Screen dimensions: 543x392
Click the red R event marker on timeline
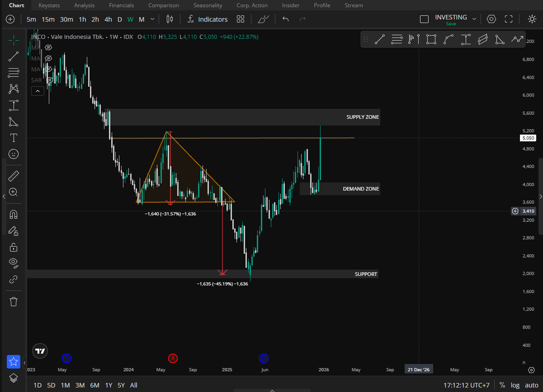coord(173,359)
